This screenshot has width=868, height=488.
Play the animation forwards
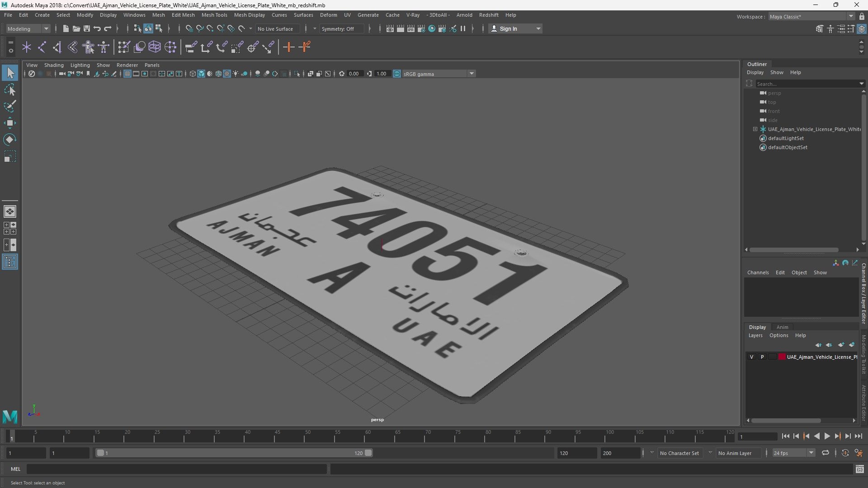[827, 436]
